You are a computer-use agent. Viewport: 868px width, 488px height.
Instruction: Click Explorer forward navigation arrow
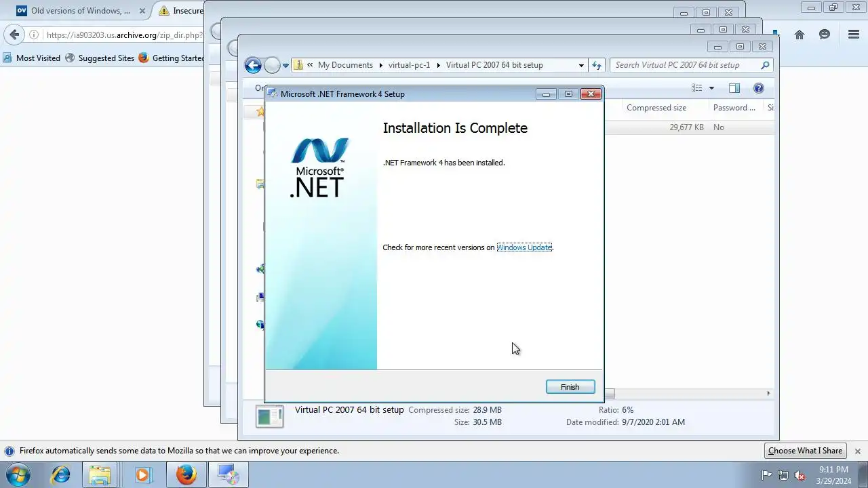(272, 65)
